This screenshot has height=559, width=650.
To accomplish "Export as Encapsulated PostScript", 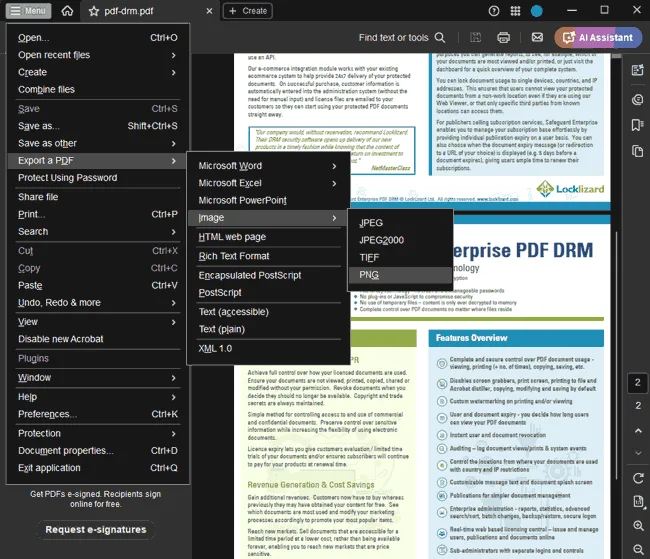I will pos(268,275).
